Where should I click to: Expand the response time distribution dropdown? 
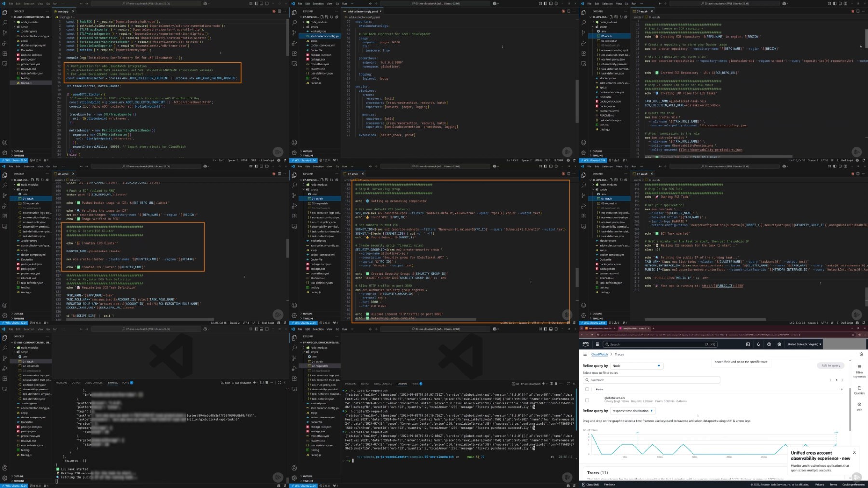tap(633, 411)
